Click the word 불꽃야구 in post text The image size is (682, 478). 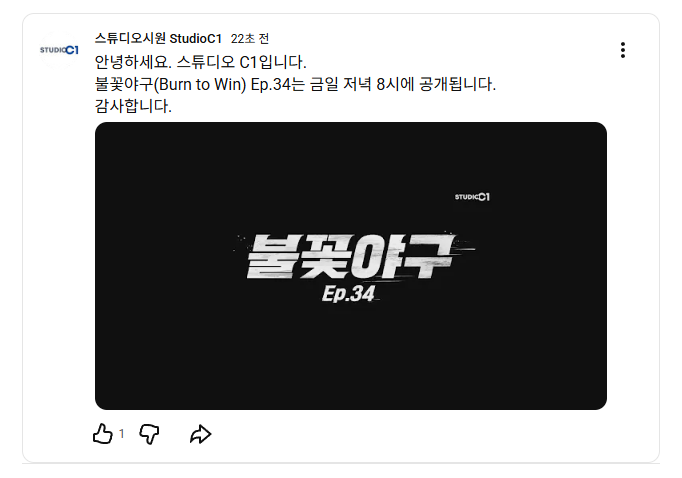(124, 84)
